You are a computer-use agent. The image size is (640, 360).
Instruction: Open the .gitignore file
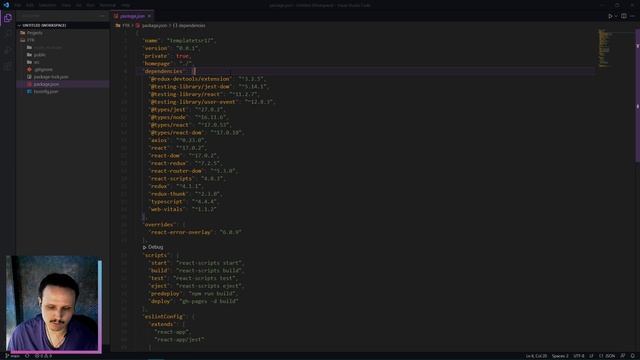62,69
